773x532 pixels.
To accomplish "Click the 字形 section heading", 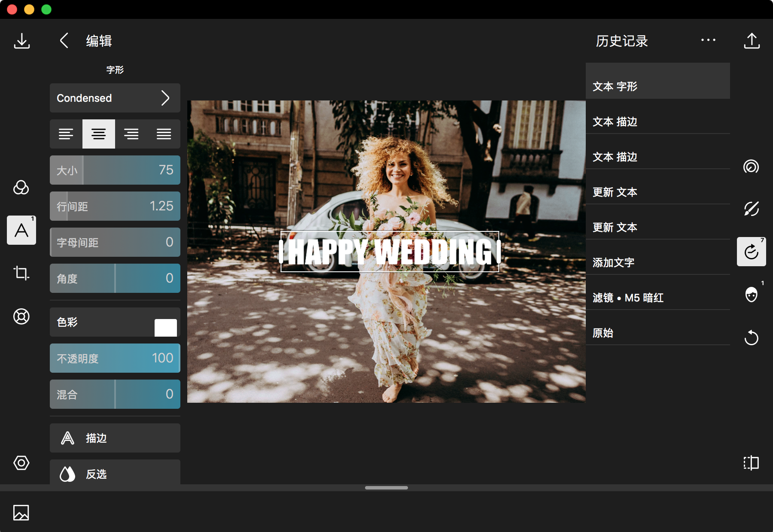I will point(115,70).
